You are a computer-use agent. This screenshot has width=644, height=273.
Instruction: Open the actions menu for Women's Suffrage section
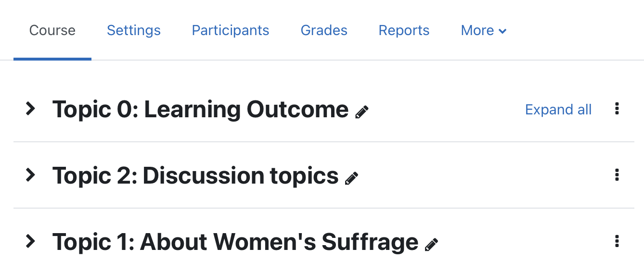(617, 241)
